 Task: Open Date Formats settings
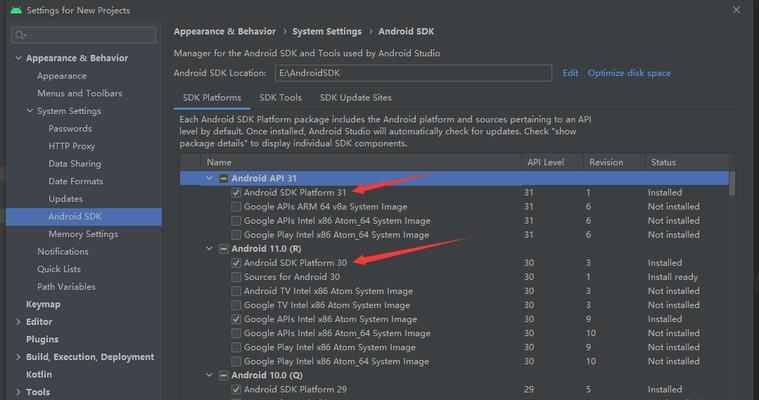click(x=76, y=181)
